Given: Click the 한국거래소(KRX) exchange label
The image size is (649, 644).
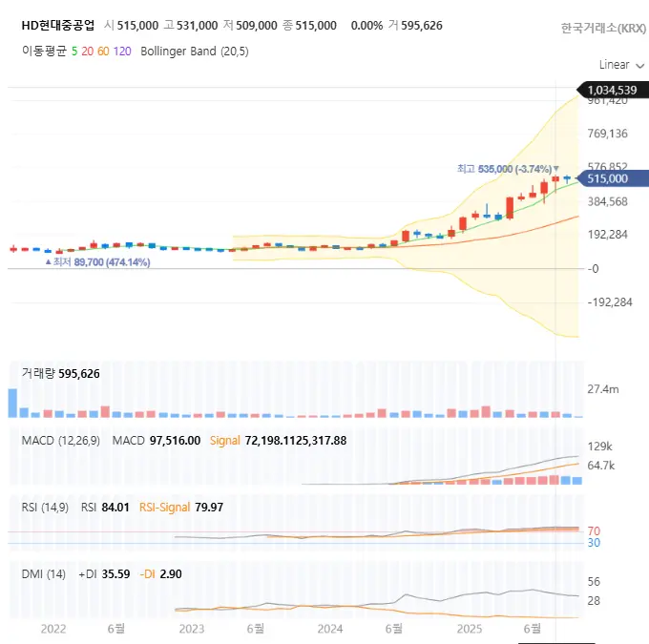Looking at the screenshot, I should tap(603, 28).
